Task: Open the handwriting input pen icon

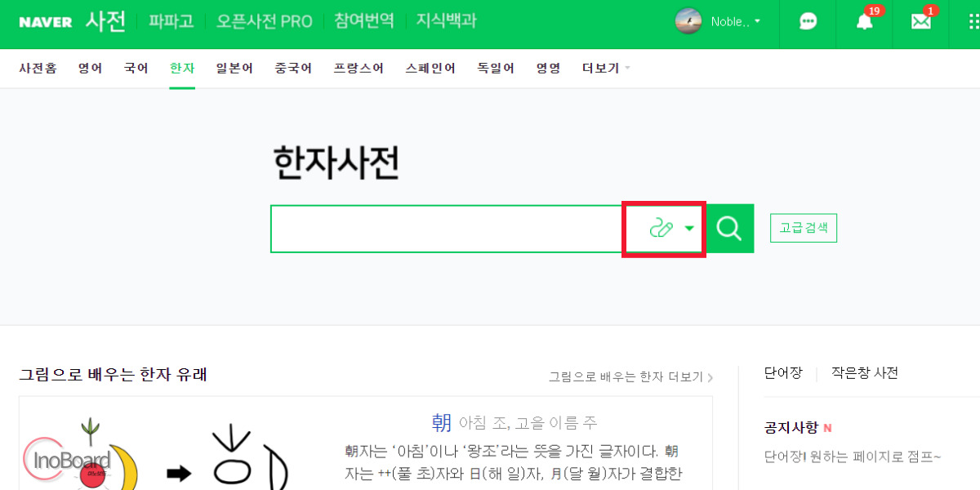Action: (660, 229)
